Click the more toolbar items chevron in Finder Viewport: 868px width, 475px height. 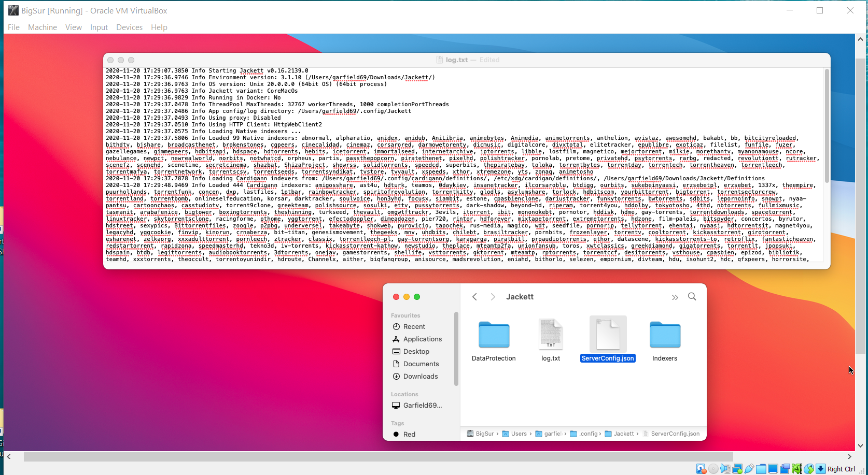(675, 296)
